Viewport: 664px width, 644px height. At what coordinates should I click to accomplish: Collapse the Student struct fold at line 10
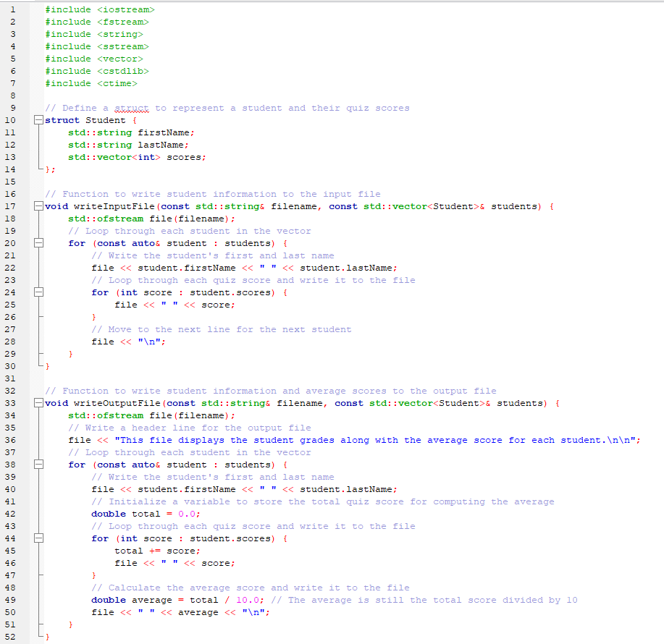[39, 120]
